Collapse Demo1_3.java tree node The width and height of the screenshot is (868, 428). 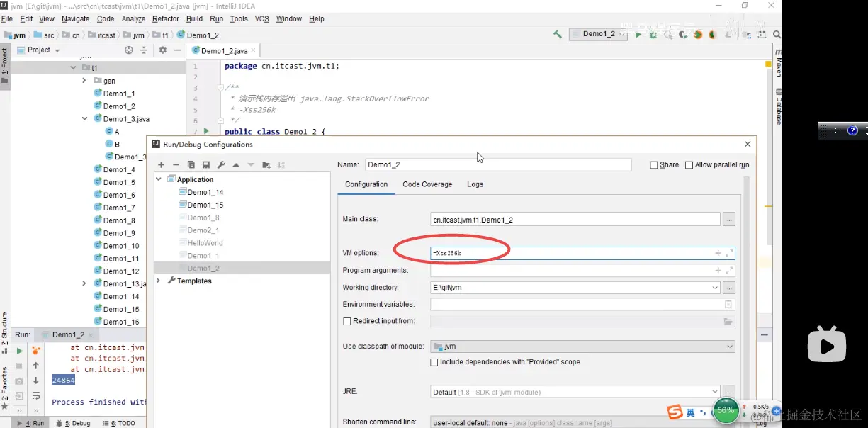[x=84, y=119]
